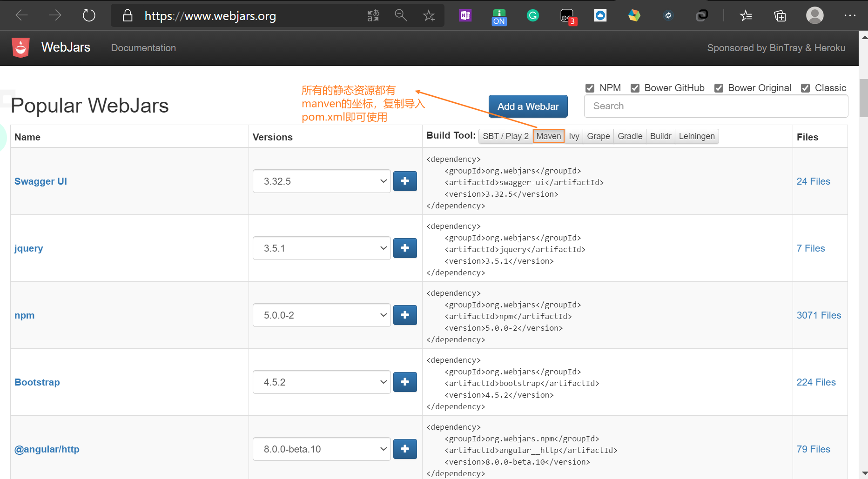Screen dimensions: 868x479
Task: Select the Leiningen build tool
Action: point(697,136)
